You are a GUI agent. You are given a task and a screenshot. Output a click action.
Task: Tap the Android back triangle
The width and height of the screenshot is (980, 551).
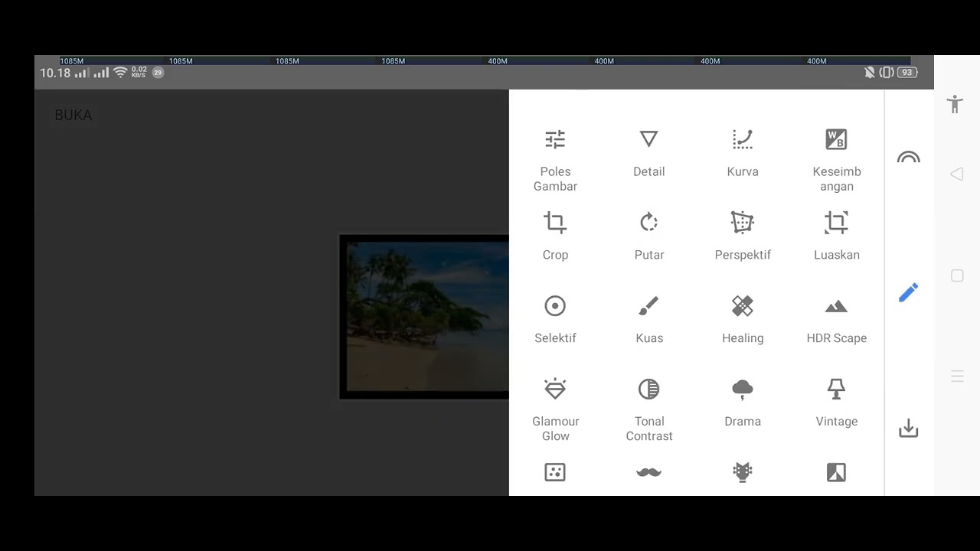(956, 174)
